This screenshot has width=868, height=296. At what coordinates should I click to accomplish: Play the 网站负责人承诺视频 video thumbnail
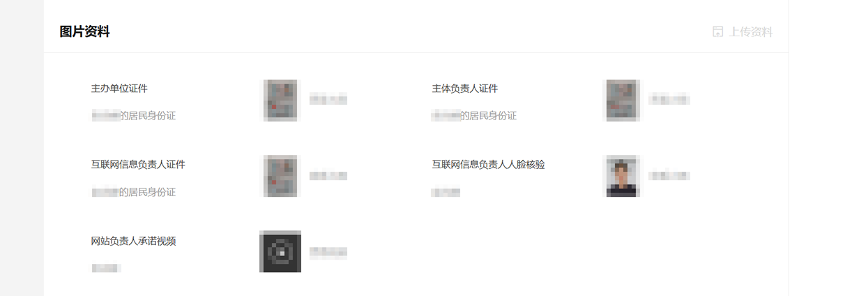coord(280,252)
